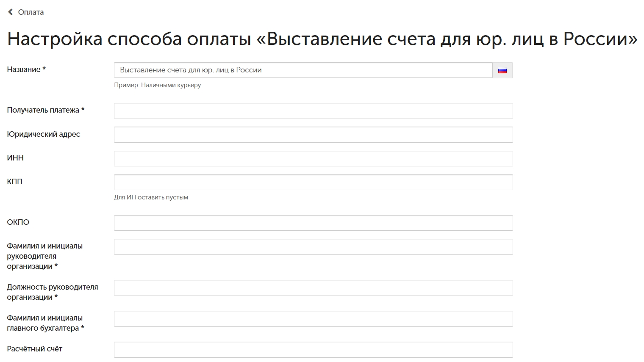Click Должность руководителя организации input
644x362 pixels.
(314, 288)
